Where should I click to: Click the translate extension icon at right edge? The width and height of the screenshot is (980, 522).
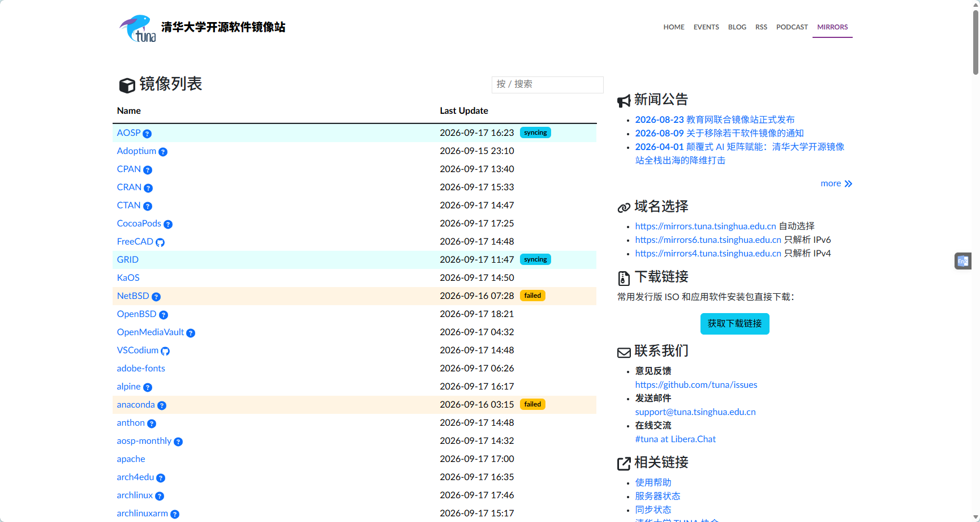point(963,261)
